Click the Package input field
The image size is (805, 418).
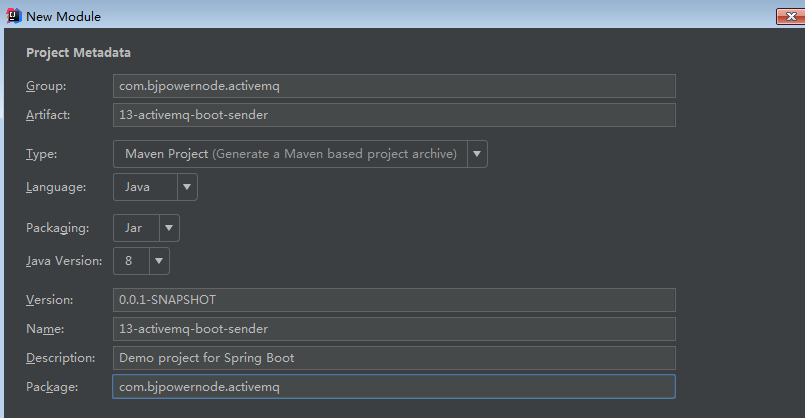[394, 387]
